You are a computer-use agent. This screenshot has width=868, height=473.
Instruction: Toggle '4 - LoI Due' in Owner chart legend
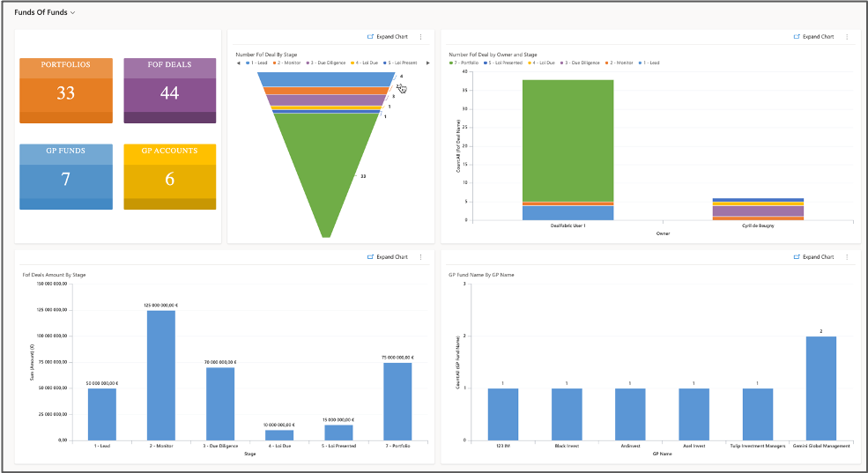(541, 63)
